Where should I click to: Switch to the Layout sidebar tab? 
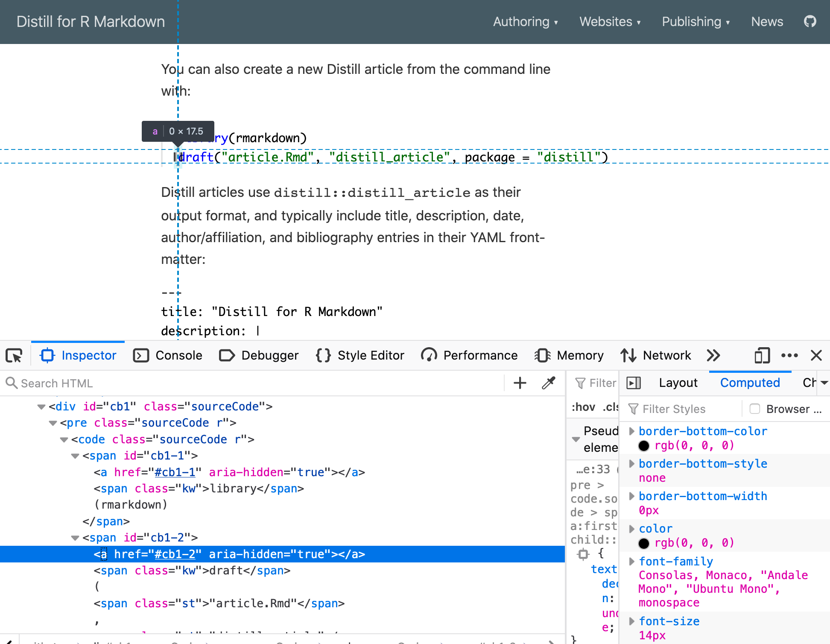point(678,383)
